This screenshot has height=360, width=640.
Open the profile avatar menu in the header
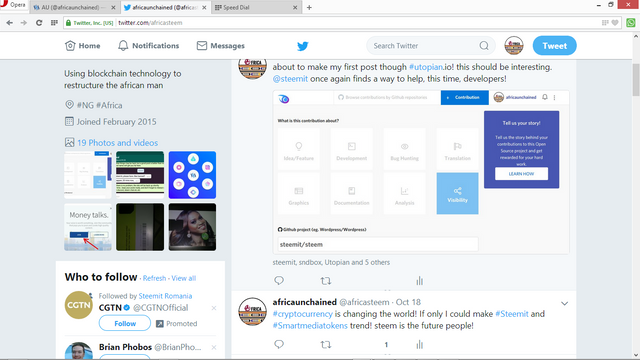[514, 45]
